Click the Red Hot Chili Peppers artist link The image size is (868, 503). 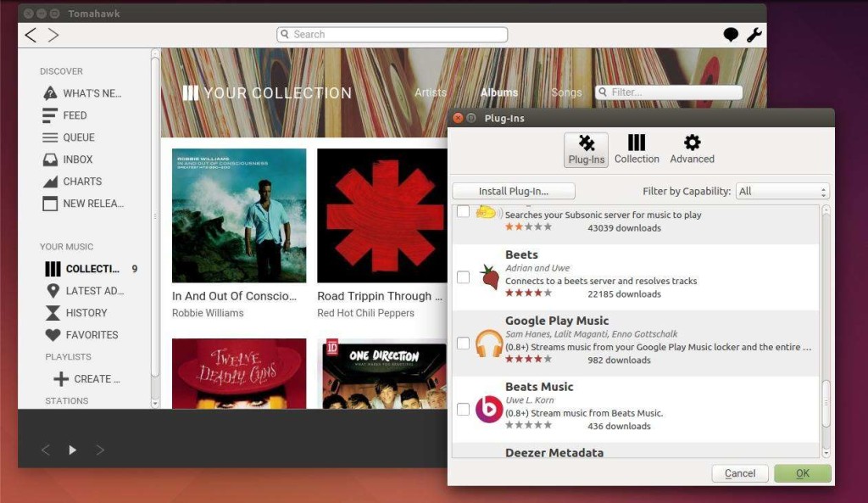pyautogui.click(x=365, y=313)
